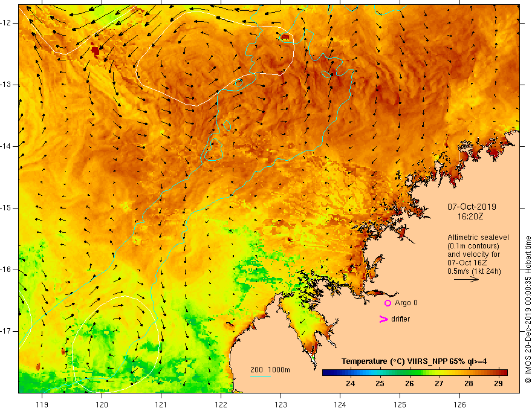Click the '(0.1m contours)' text
The width and height of the screenshot is (532, 411).
click(x=473, y=246)
